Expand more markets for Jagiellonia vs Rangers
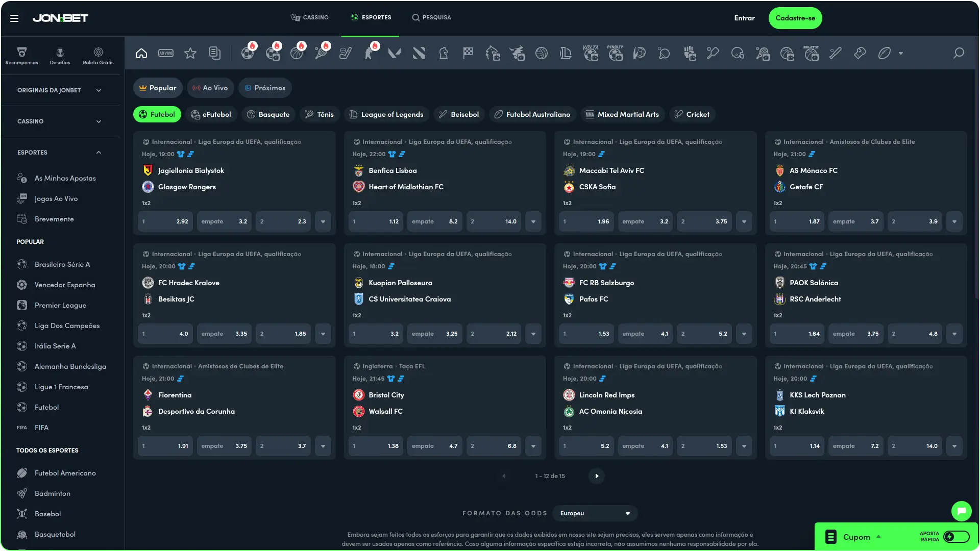The image size is (980, 551). pos(323,221)
